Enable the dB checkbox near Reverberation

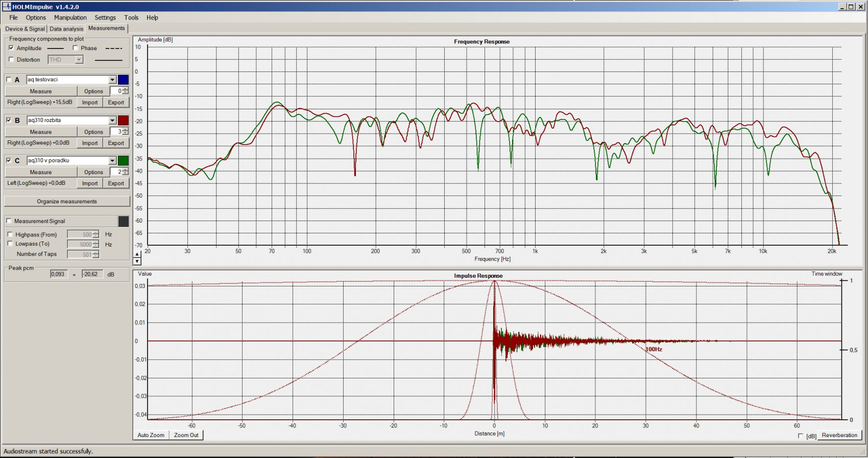point(800,436)
